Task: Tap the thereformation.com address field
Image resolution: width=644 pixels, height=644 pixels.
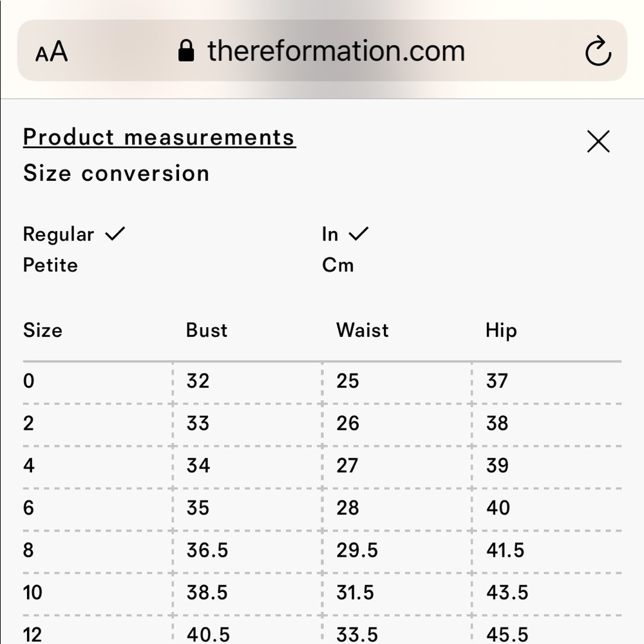Action: pyautogui.click(x=336, y=52)
